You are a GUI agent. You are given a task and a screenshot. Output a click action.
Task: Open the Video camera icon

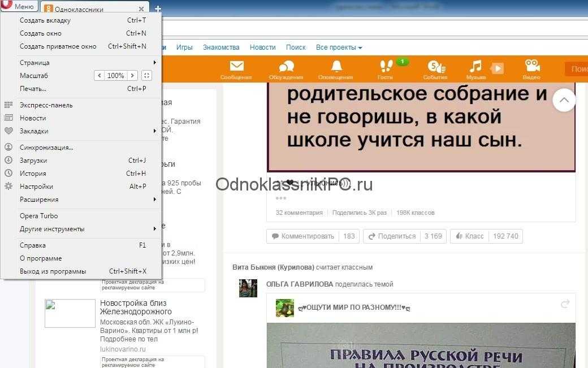pyautogui.click(x=531, y=67)
